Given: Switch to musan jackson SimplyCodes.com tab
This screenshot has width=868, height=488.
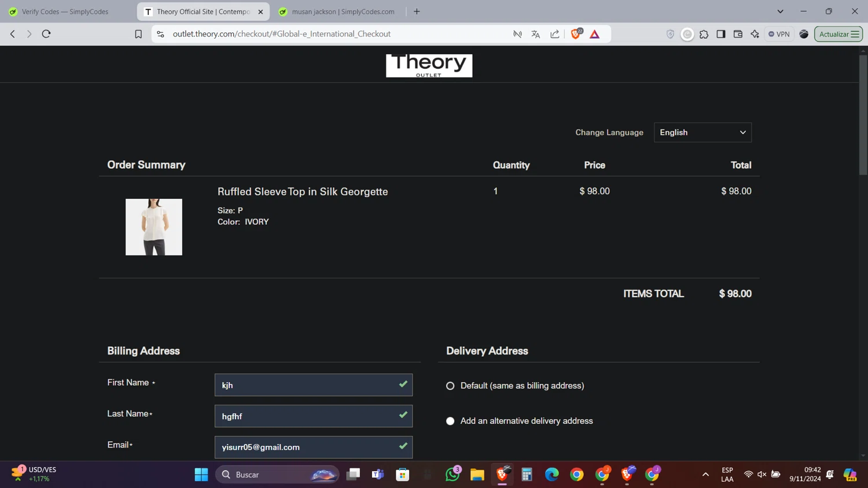Looking at the screenshot, I should (338, 12).
